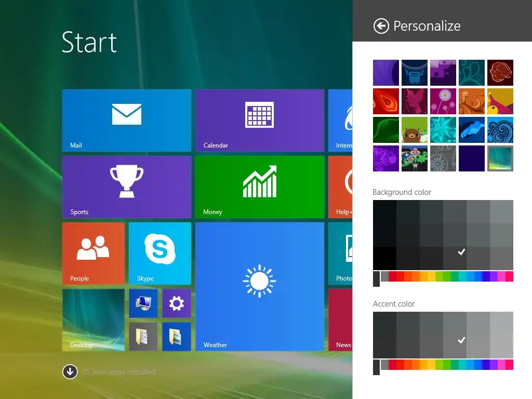Pick purple on the Accent color hue strip
The image size is (532, 399).
tap(494, 365)
